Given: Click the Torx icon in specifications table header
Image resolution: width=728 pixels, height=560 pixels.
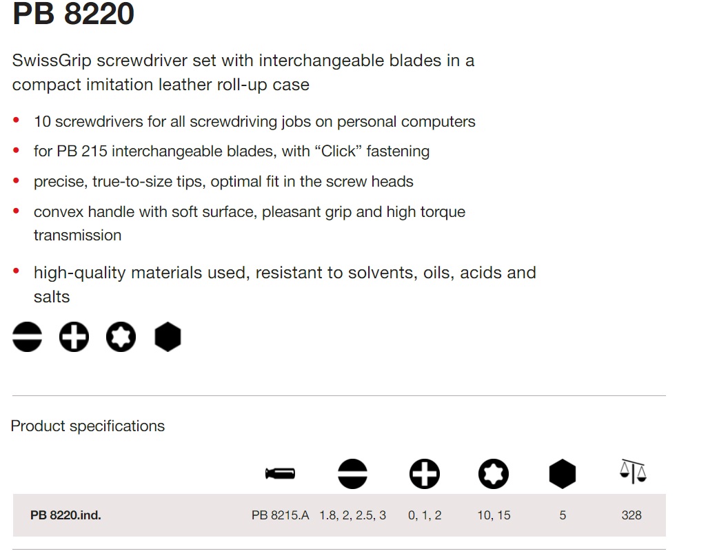Looking at the screenshot, I should [x=494, y=474].
